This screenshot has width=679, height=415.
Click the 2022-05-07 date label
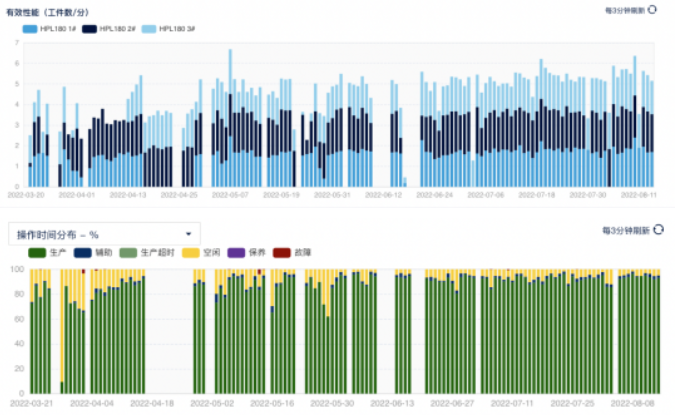tap(230, 195)
